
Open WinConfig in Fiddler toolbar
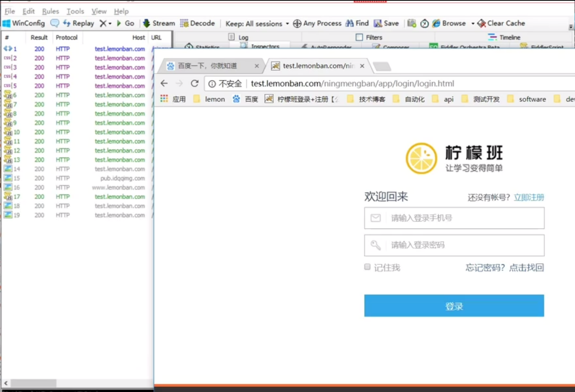tap(23, 23)
